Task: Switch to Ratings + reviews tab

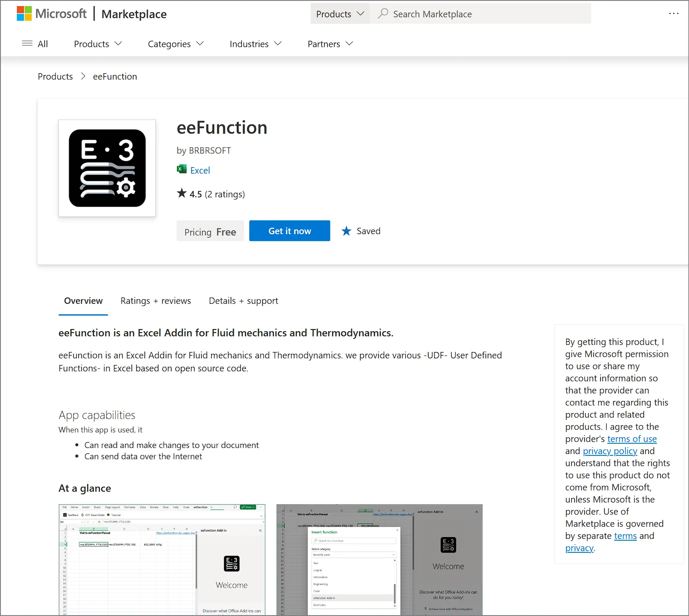Action: point(155,301)
